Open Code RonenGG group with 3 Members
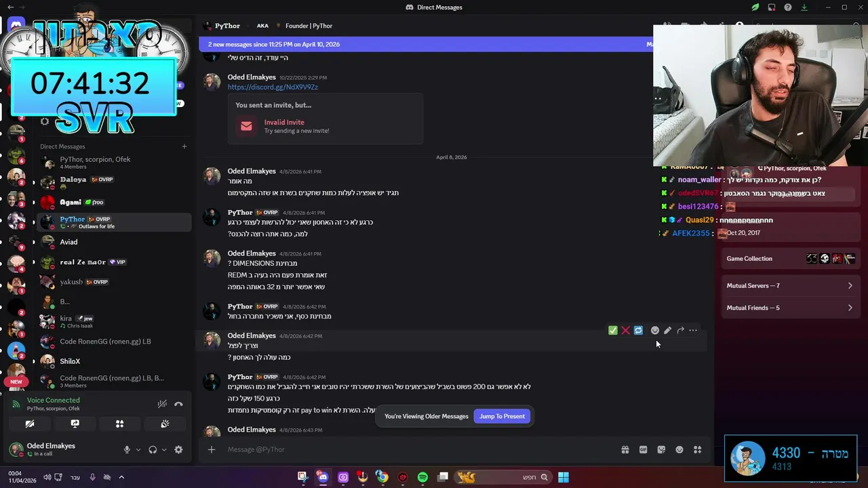 coord(114,381)
